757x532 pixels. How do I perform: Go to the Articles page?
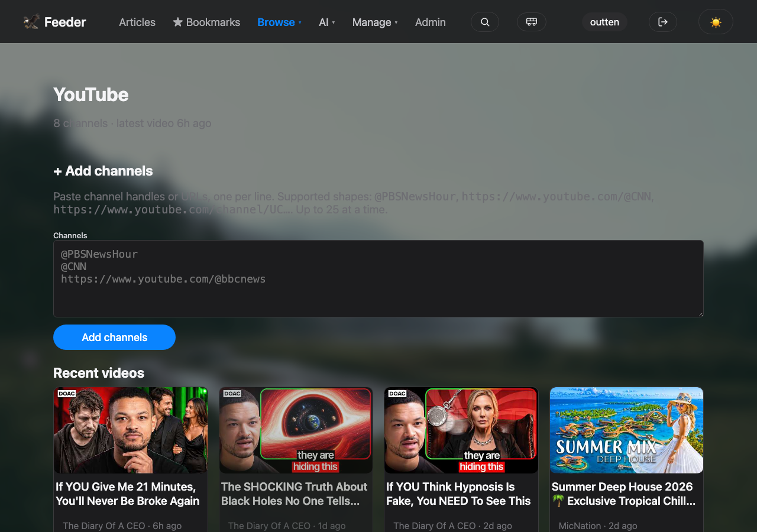tap(137, 22)
